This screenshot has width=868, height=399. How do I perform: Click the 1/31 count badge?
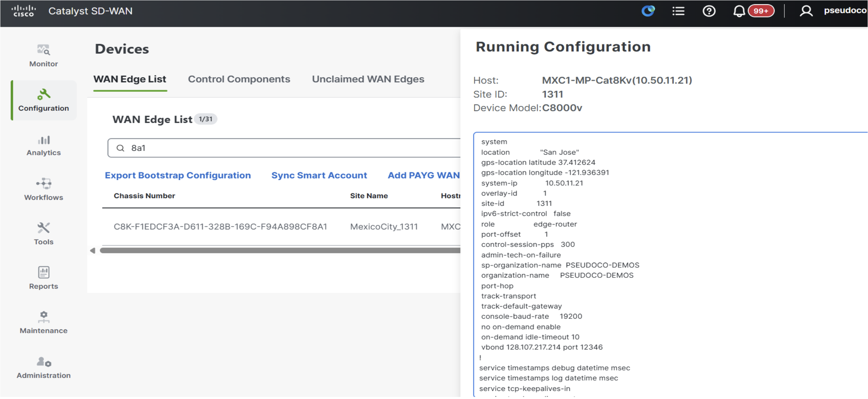[206, 119]
